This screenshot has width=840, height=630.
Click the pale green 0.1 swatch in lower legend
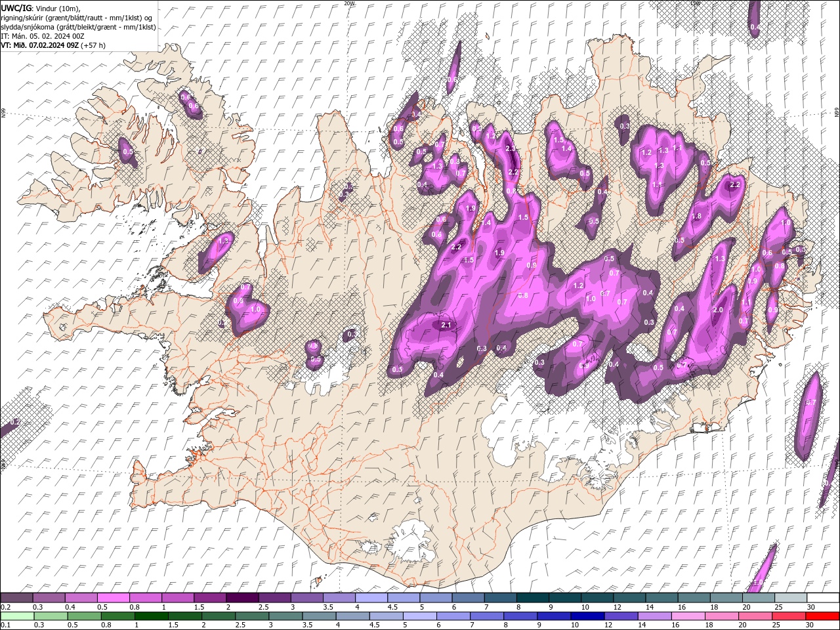pos(17,616)
